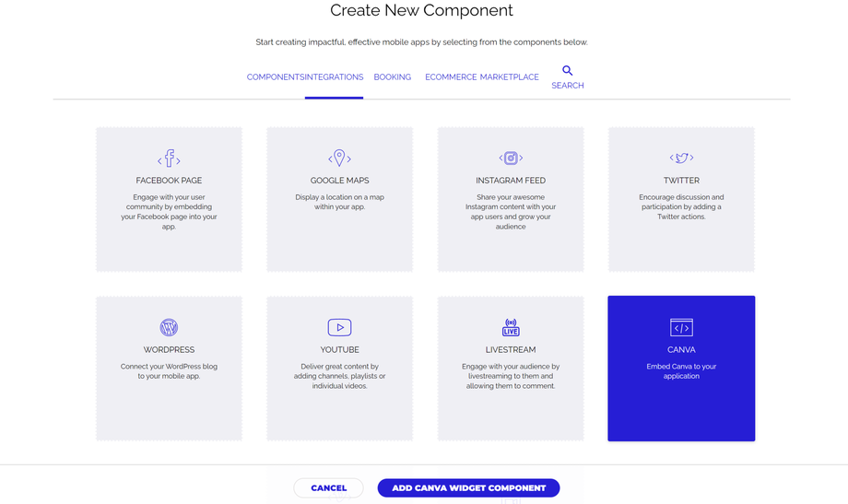Screen dimensions: 848x504
Task: Click the Instagram Feed camera icon
Action: coord(511,158)
